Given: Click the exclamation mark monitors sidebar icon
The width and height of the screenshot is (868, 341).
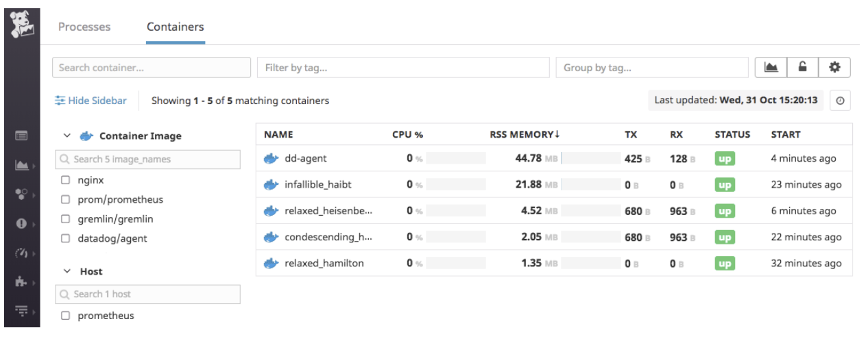Looking at the screenshot, I should (x=21, y=224).
